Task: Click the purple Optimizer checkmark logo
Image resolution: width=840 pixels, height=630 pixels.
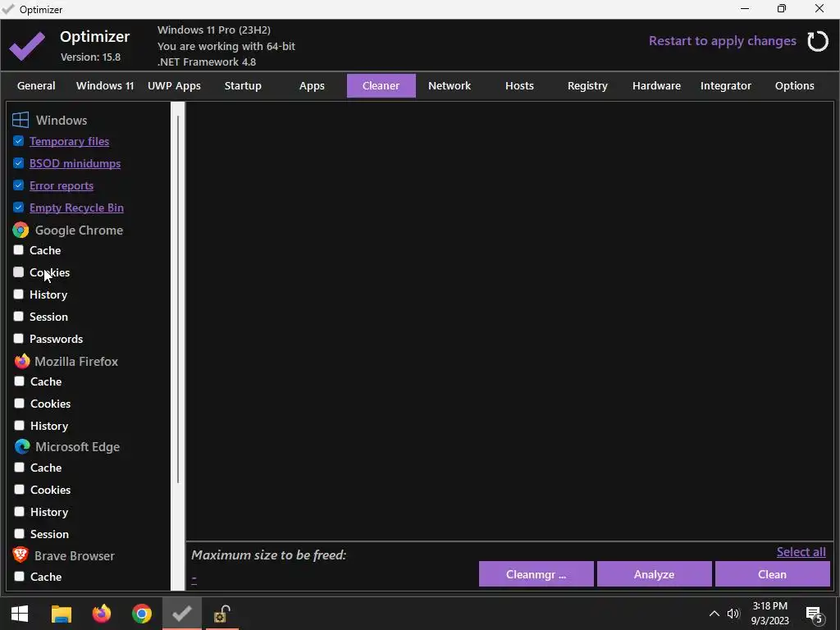Action: coord(27,46)
